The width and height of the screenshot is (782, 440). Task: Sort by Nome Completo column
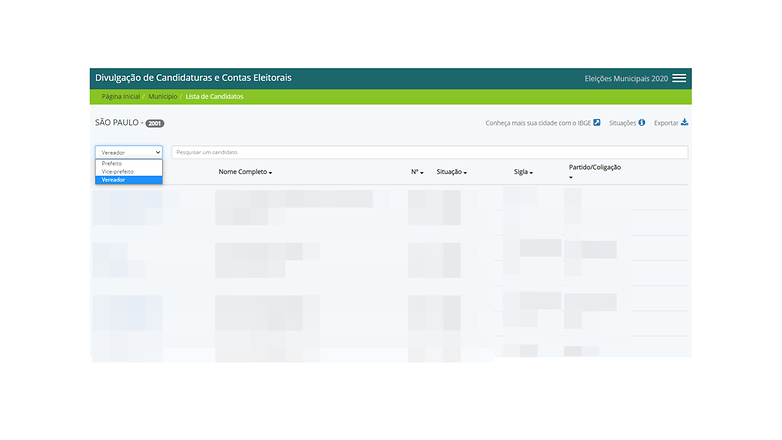point(245,172)
